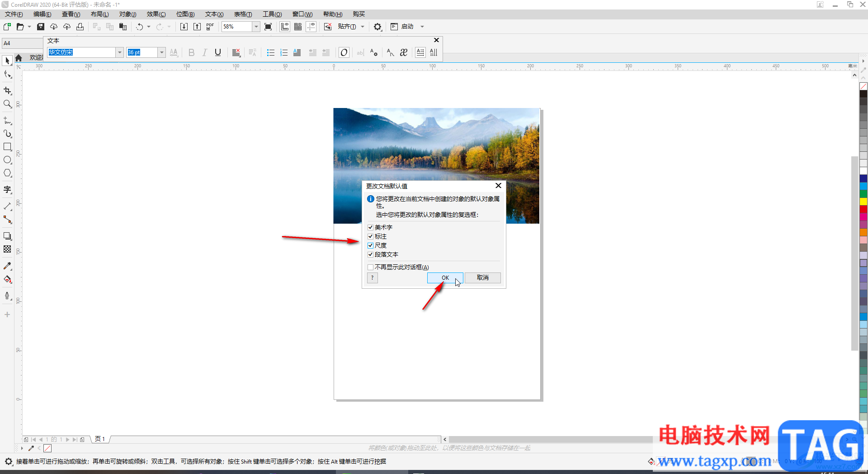Select the Shape edit tool
The height and width of the screenshot is (474, 868).
point(7,75)
